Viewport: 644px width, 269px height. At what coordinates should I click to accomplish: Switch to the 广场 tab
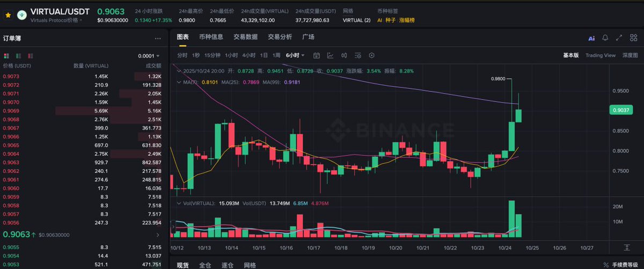308,37
